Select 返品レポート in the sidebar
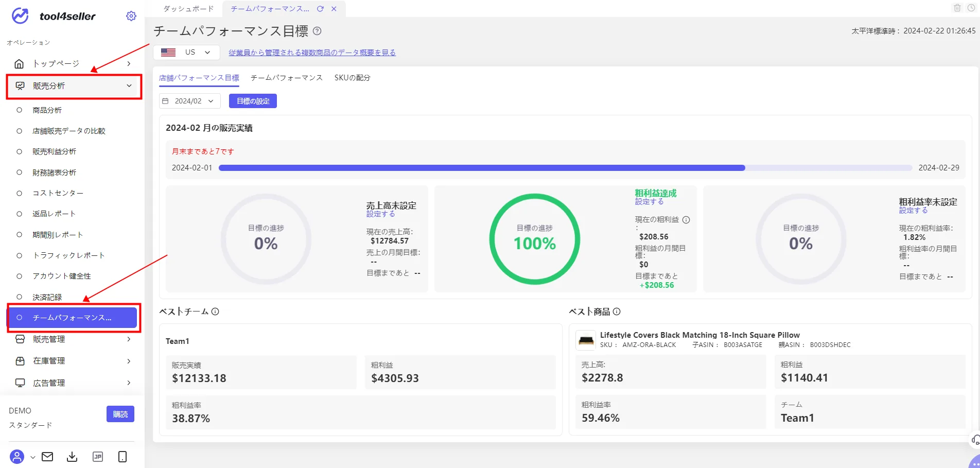The height and width of the screenshot is (468, 980). (x=54, y=214)
